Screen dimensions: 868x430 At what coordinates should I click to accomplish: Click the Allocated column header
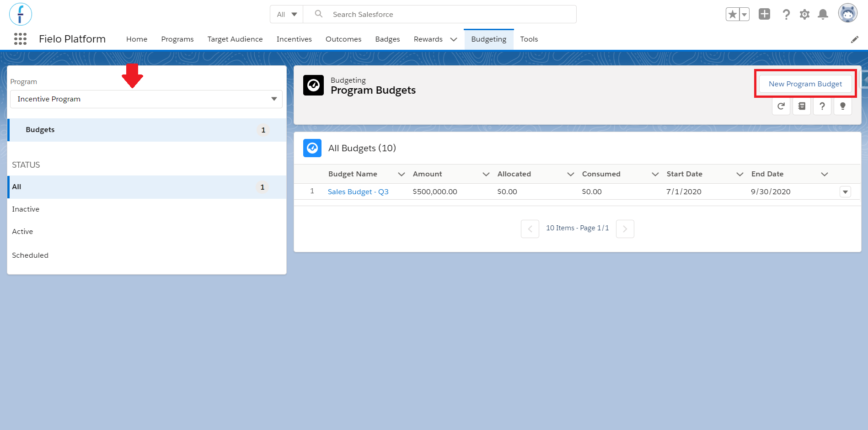point(514,174)
